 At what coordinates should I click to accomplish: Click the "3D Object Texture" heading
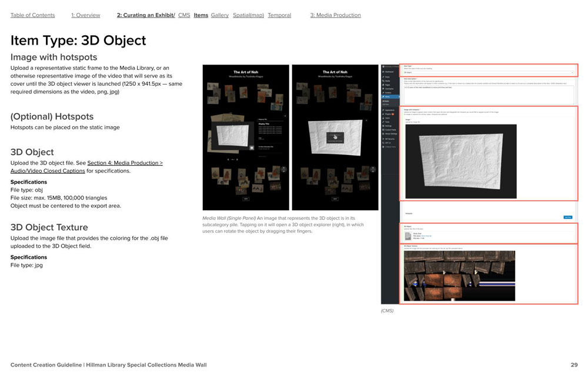point(49,227)
